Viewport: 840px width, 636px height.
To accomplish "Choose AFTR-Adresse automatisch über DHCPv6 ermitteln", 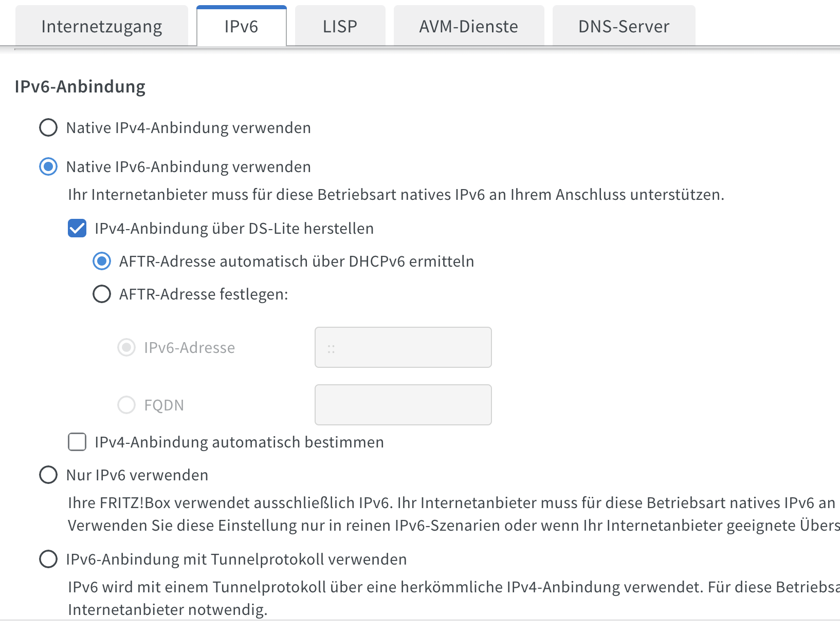I will tap(102, 261).
